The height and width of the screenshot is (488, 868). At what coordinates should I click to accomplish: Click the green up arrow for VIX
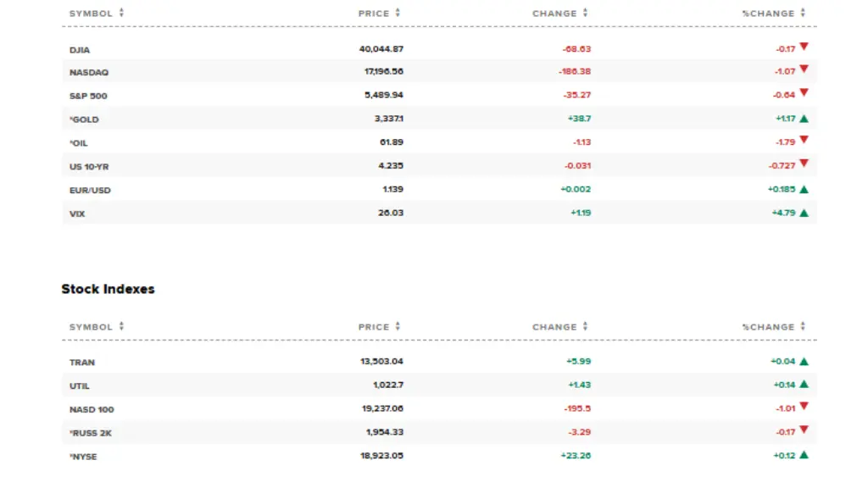coord(804,213)
